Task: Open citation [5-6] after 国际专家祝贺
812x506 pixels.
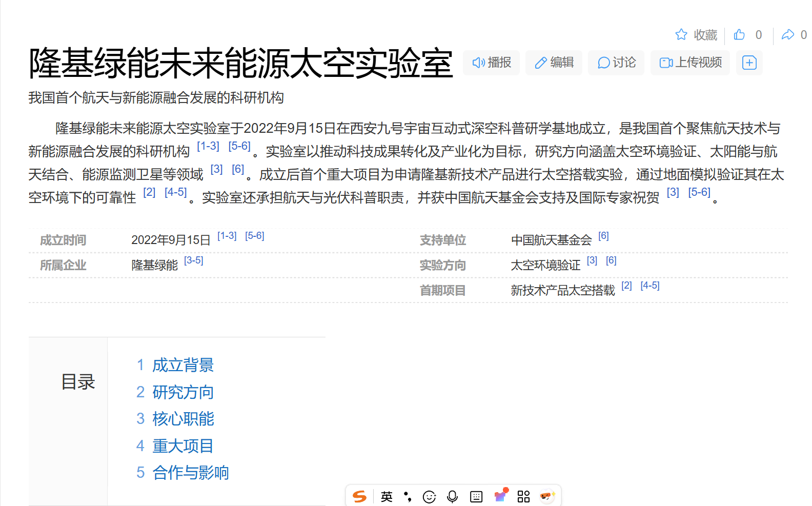Action: (x=699, y=192)
